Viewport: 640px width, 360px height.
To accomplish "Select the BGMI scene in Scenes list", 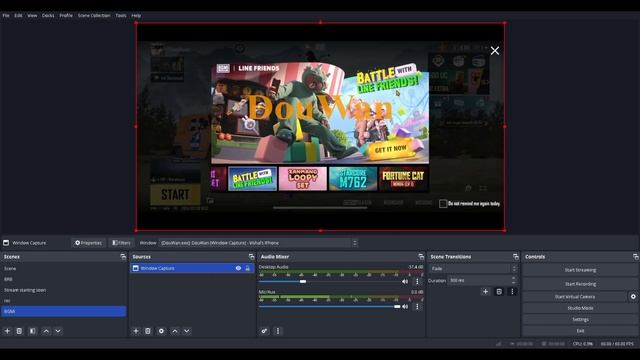I will click(x=64, y=311).
